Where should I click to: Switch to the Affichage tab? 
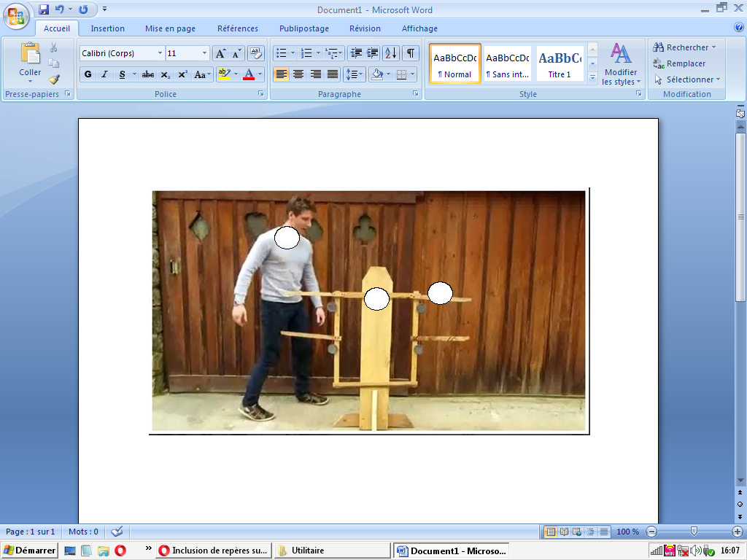pos(419,28)
